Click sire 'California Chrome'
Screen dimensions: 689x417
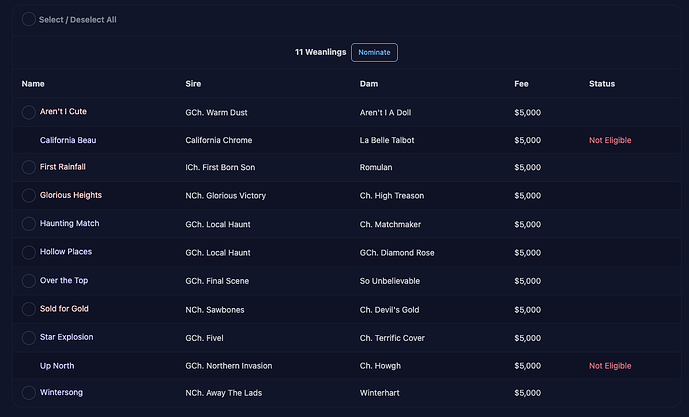coord(219,140)
